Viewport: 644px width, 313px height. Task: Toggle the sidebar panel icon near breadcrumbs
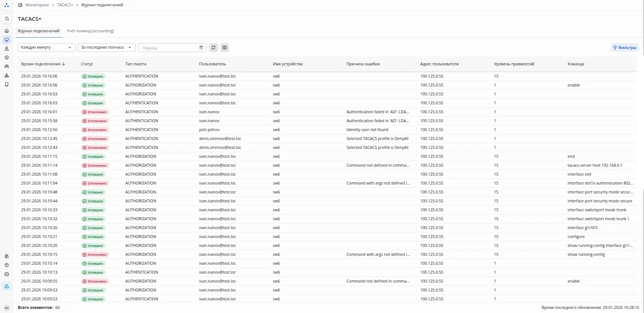(20, 5)
